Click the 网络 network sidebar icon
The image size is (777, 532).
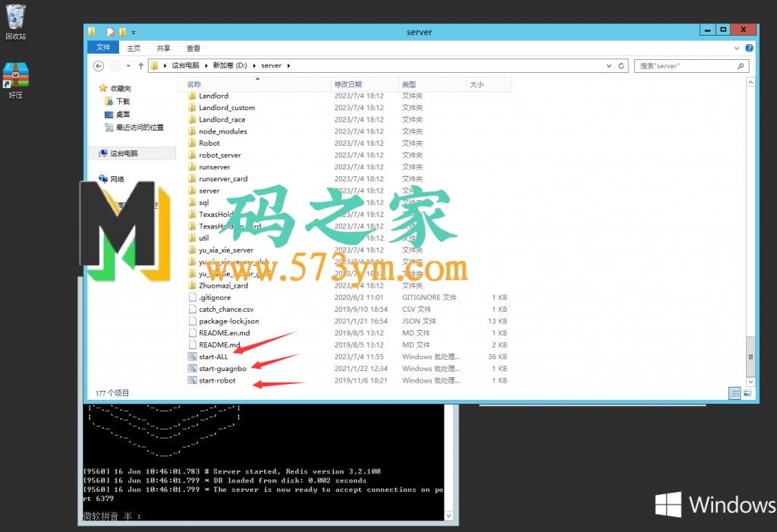tap(103, 179)
